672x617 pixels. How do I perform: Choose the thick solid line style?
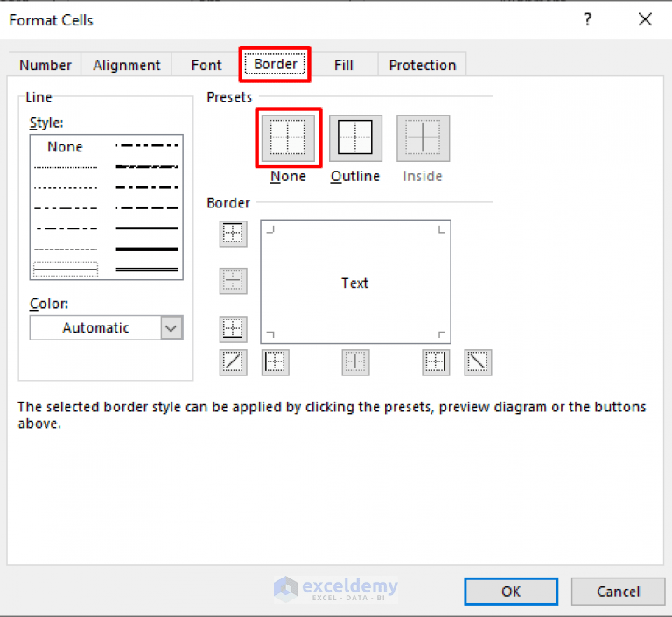coord(147,249)
